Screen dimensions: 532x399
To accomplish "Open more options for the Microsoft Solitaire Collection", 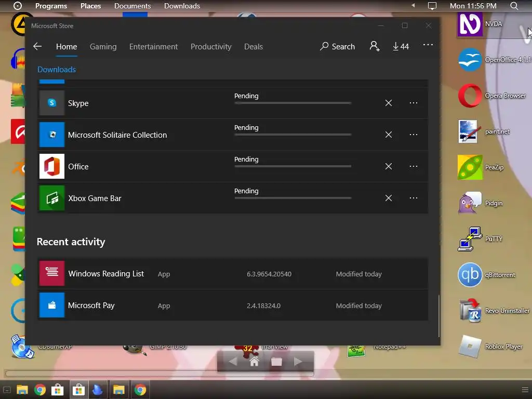I will (x=413, y=135).
